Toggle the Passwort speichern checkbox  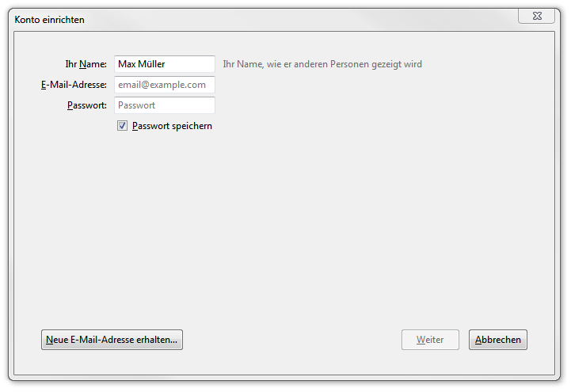pos(122,126)
